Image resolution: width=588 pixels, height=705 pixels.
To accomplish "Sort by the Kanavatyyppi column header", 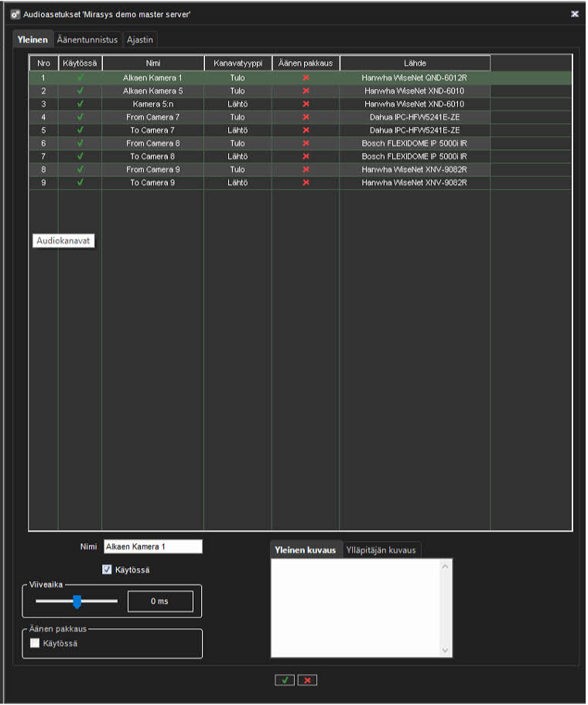I will pos(238,63).
